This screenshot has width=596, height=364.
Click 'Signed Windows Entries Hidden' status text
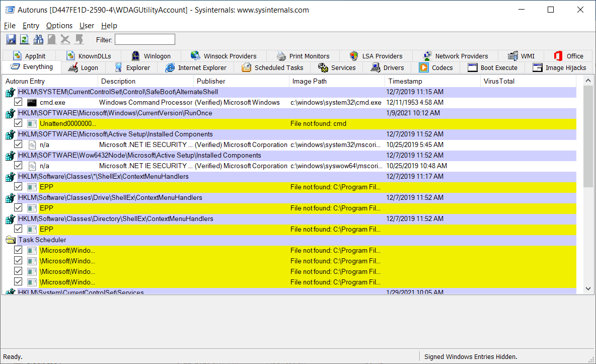[x=471, y=357]
